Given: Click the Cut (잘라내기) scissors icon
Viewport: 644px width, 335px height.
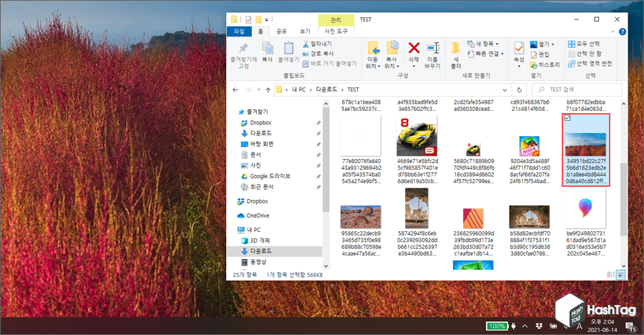Looking at the screenshot, I should click(x=306, y=44).
